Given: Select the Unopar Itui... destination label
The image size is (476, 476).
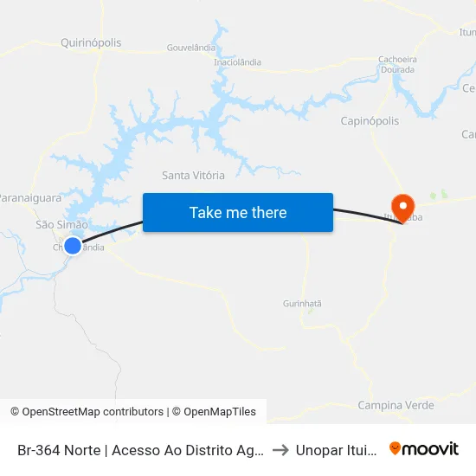Looking at the screenshot, I should click(x=336, y=450).
